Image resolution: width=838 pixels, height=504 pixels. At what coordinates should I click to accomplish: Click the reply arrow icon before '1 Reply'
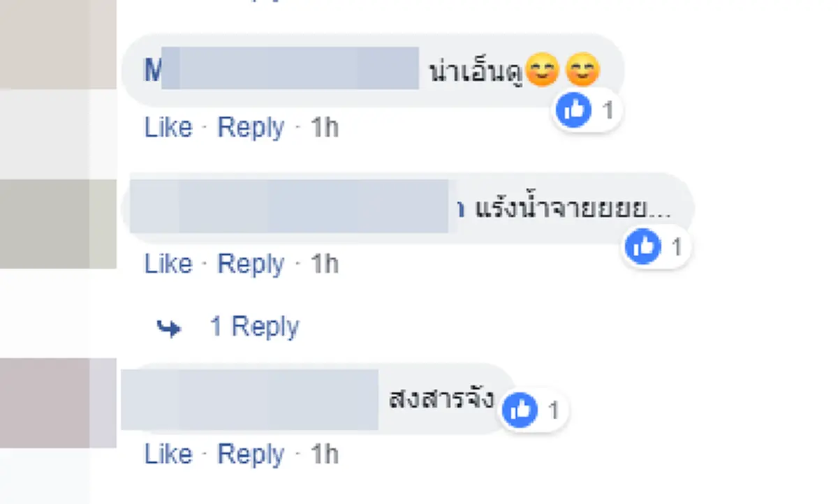170,325
